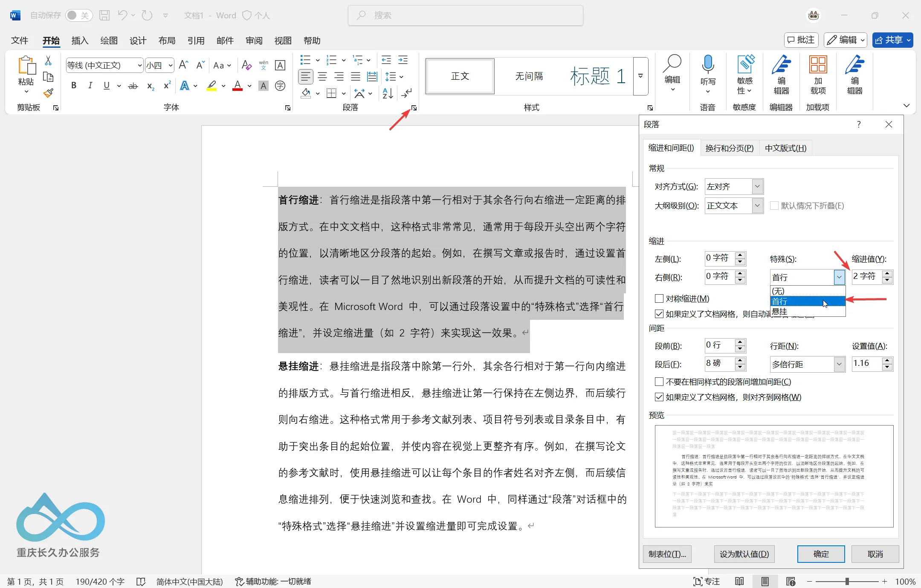Click the line spacing value 1.16 field
The height and width of the screenshot is (588, 921).
(x=867, y=364)
